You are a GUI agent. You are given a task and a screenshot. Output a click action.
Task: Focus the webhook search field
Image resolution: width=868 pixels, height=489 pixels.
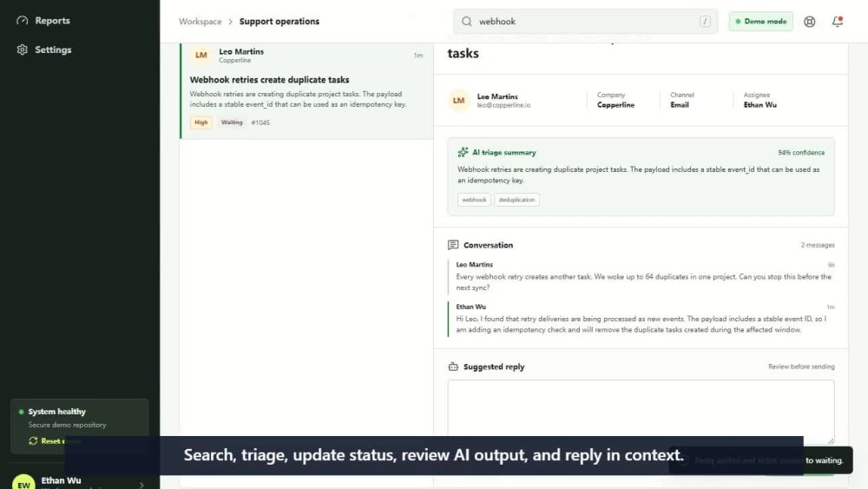pyautogui.click(x=585, y=22)
